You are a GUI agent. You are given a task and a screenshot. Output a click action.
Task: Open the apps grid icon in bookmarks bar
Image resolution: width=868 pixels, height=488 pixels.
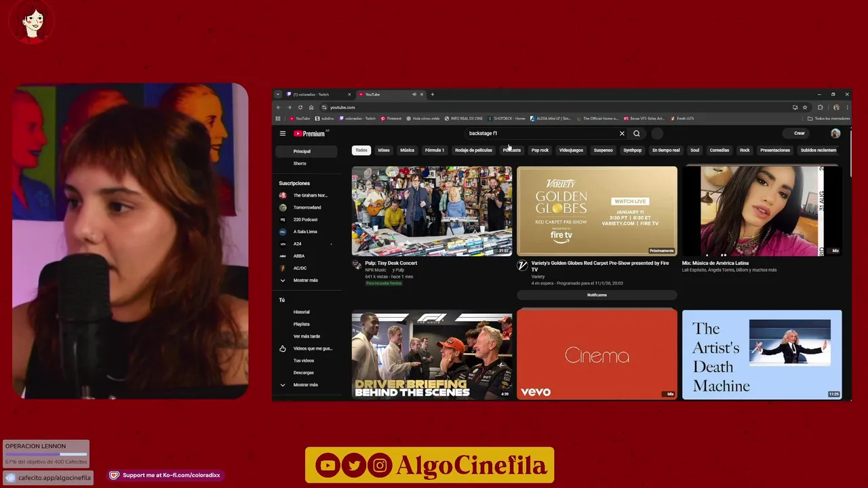[x=277, y=119]
